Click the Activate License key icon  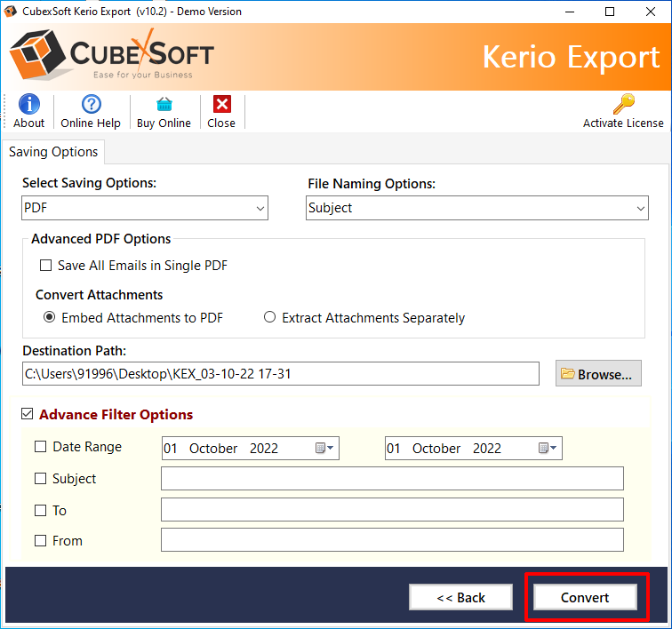pyautogui.click(x=624, y=104)
